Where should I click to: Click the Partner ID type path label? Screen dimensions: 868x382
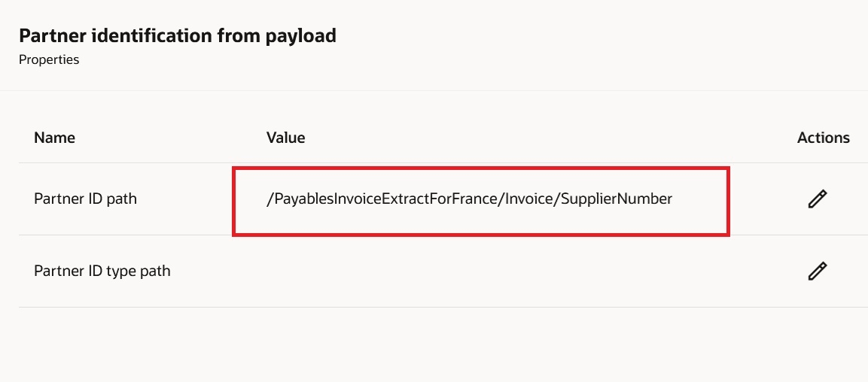coord(102,271)
